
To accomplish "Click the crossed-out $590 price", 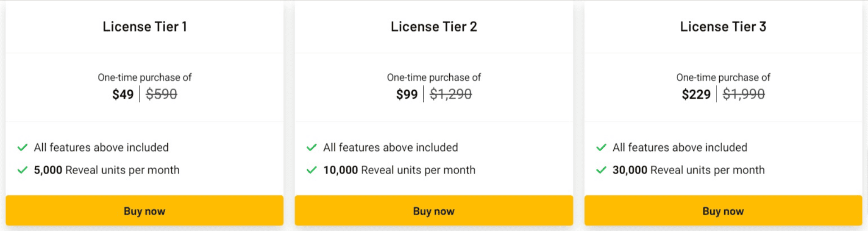I will click(x=161, y=94).
